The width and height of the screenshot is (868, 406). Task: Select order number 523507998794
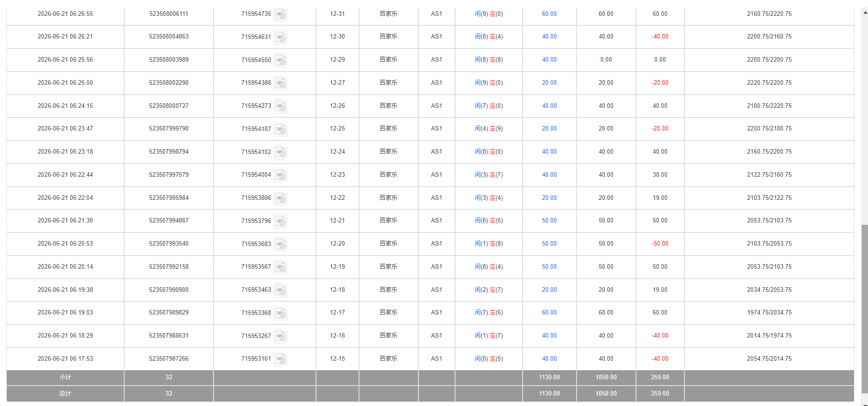[x=169, y=152]
